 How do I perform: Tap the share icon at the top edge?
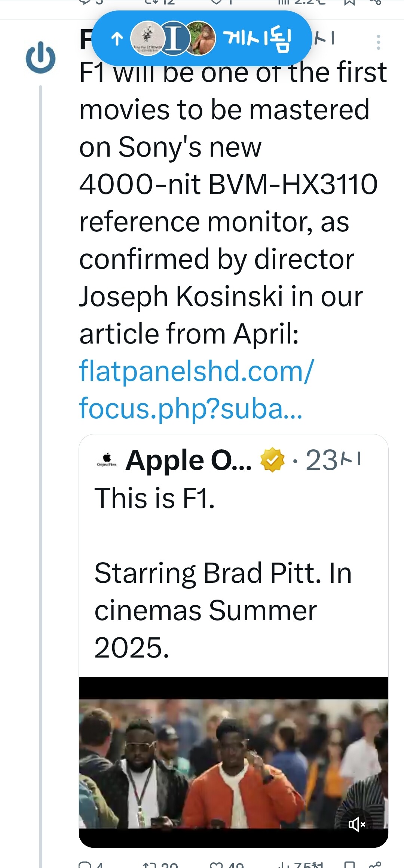coord(375,2)
